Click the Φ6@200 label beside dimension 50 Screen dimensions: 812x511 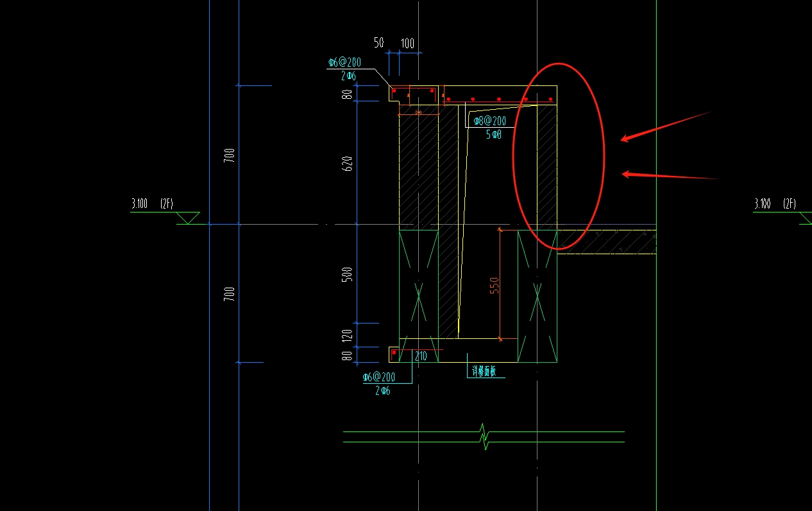(x=344, y=62)
